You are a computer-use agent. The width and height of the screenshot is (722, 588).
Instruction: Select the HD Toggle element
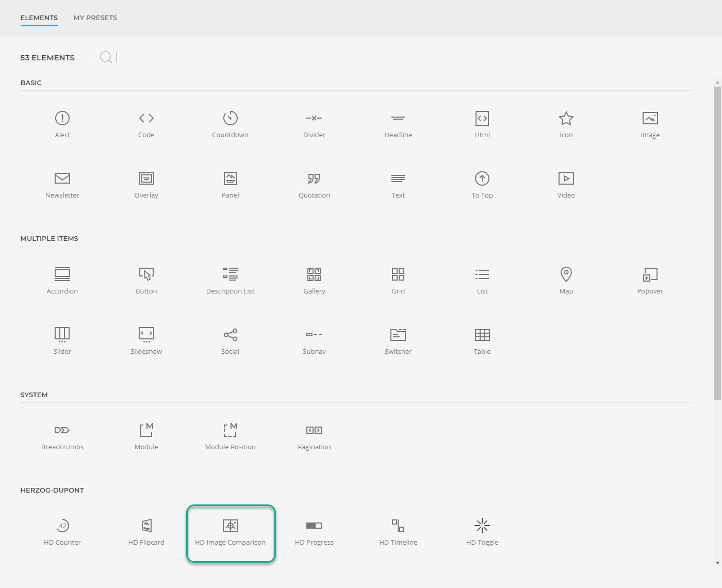point(482,531)
